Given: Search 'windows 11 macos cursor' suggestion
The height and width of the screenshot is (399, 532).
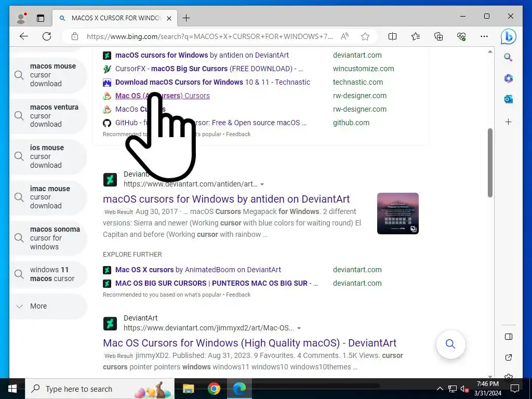Looking at the screenshot, I should tap(48, 274).
